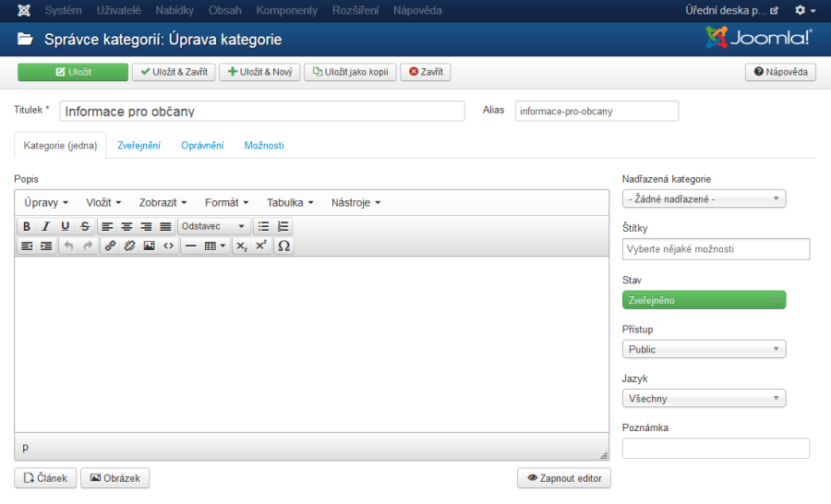This screenshot has width=831, height=504.
Task: Open the settings gear menu
Action: (804, 10)
